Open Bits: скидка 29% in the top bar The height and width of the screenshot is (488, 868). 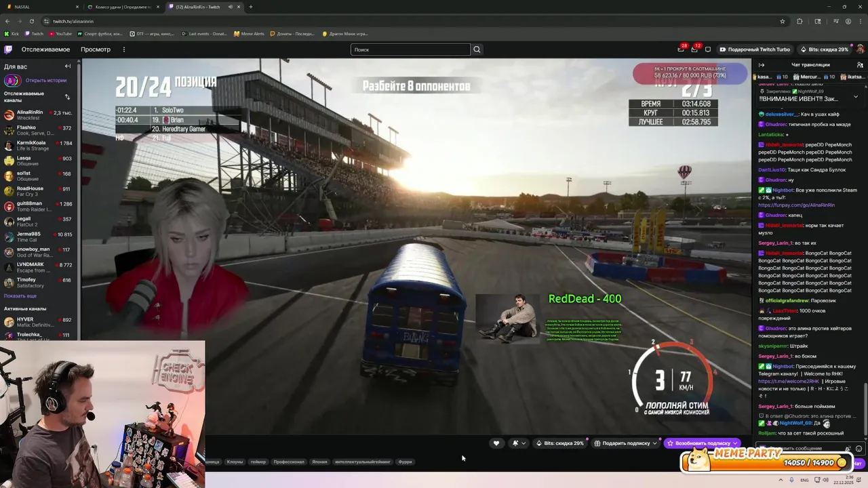tap(824, 49)
